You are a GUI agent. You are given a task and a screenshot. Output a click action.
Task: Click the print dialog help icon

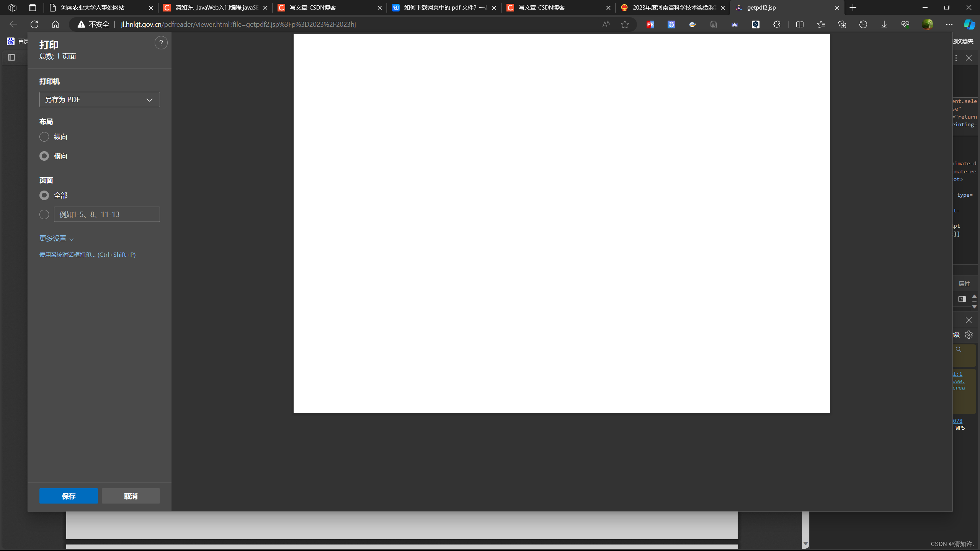[x=161, y=43]
